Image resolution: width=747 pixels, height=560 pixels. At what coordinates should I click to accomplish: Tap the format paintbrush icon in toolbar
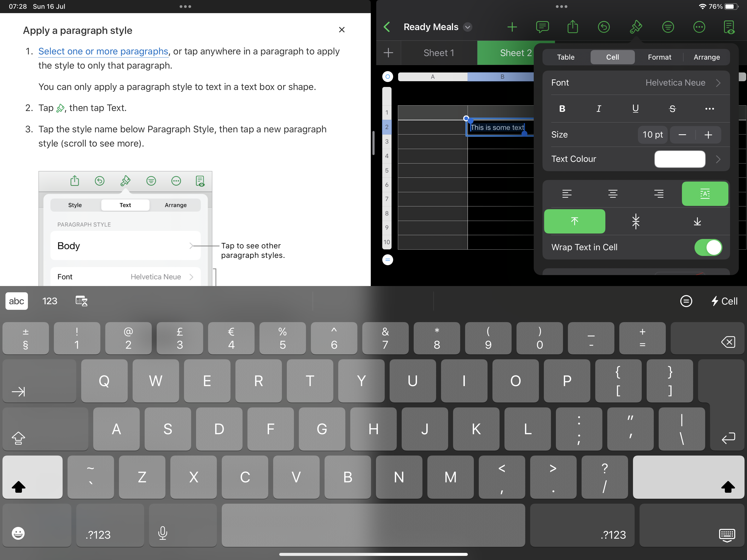coord(635,27)
